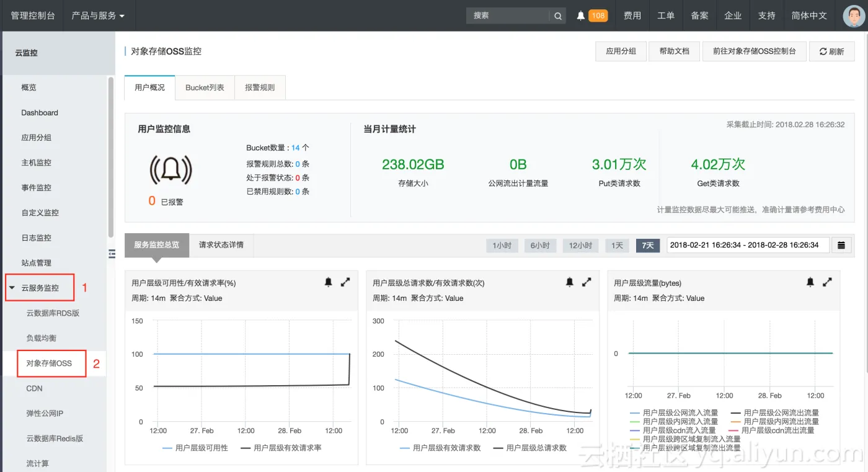This screenshot has height=472, width=868.
Task: Open 日志监控 in the sidebar
Action: coord(37,238)
